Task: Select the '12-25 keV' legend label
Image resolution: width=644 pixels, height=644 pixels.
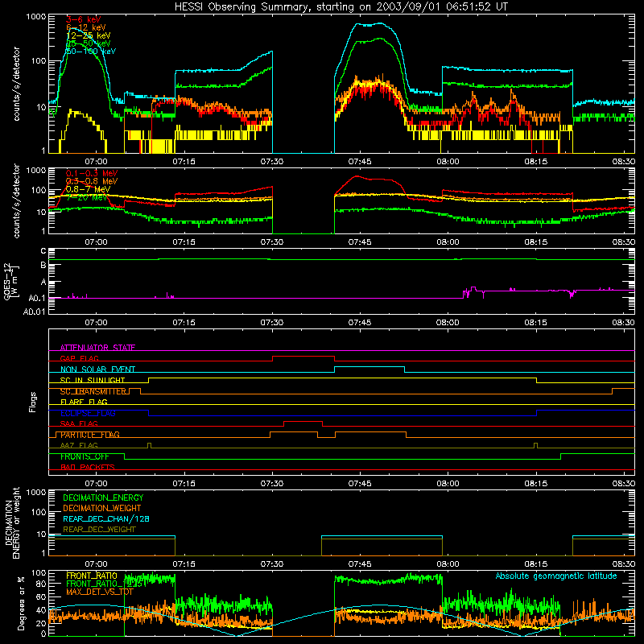Action: point(89,35)
